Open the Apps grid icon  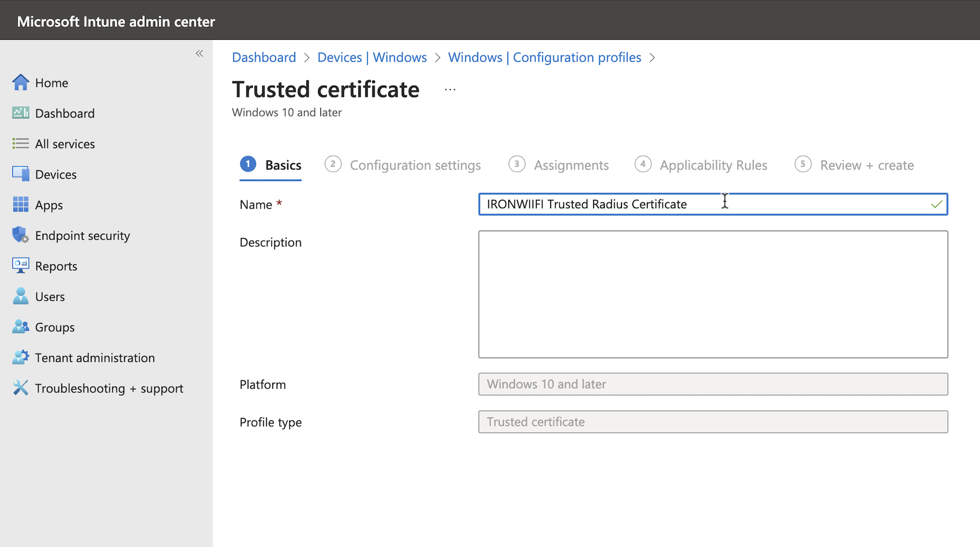click(20, 204)
